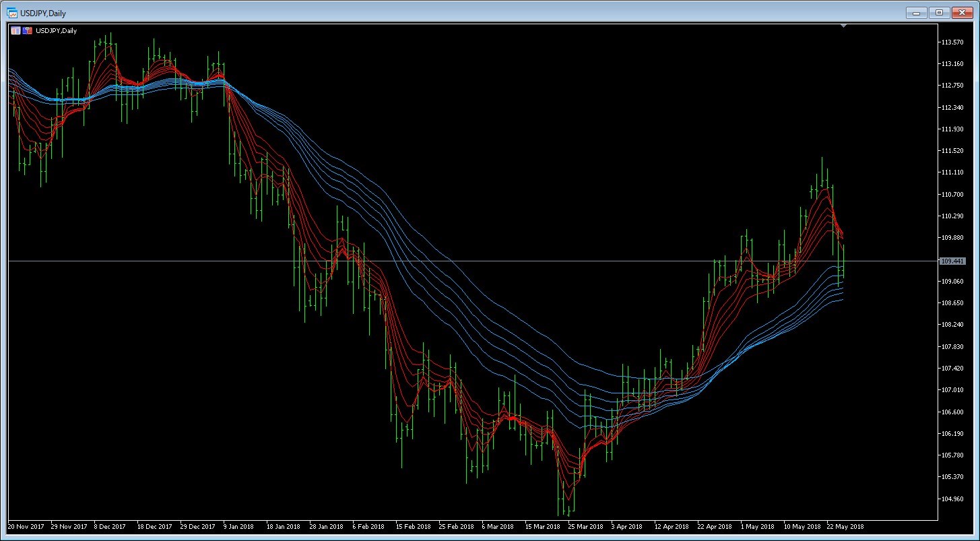Click the 108.240 value on the price scale
The image size is (980, 541).
coord(954,324)
